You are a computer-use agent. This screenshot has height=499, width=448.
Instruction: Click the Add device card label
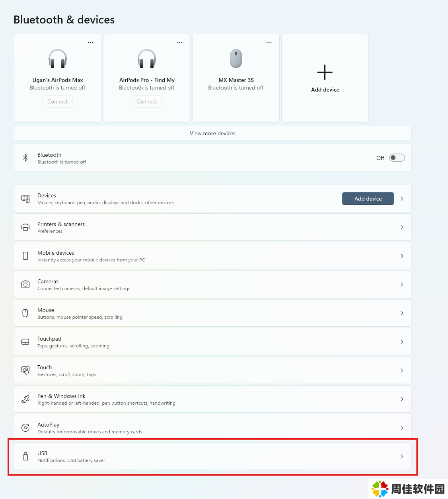325,90
